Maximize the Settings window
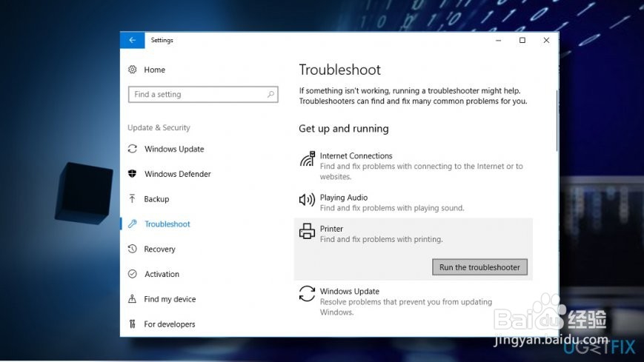 [522, 40]
